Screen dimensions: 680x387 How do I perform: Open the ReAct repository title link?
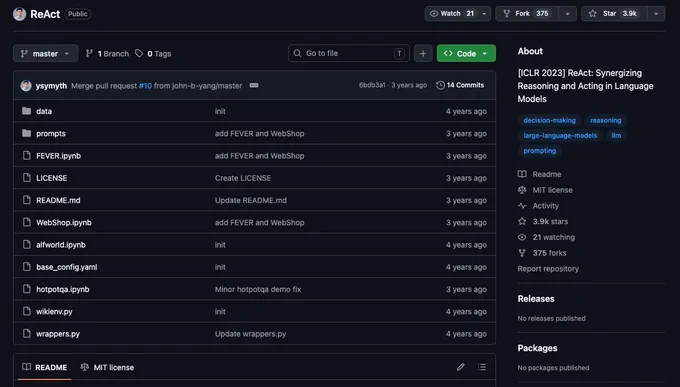tap(45, 14)
